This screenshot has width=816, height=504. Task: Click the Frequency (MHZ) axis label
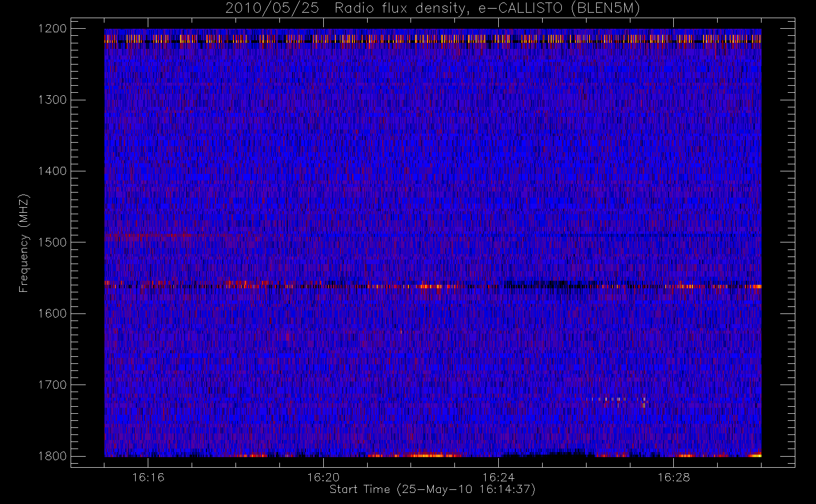pos(24,242)
